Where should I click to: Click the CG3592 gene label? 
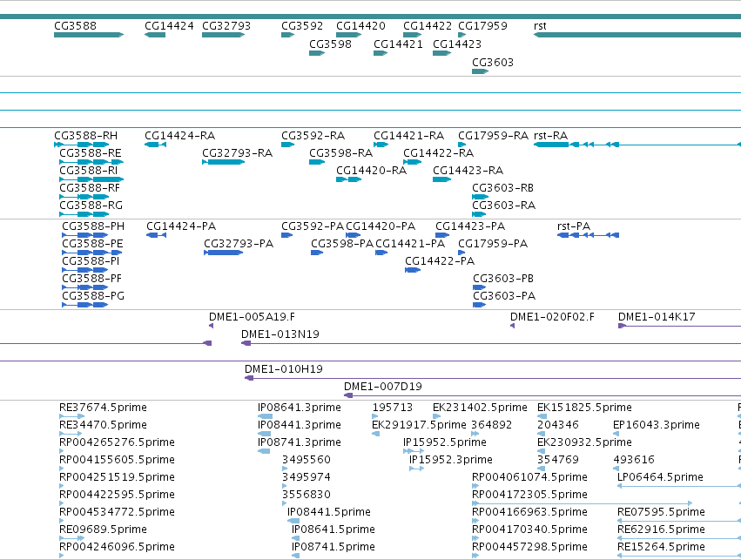pos(302,26)
